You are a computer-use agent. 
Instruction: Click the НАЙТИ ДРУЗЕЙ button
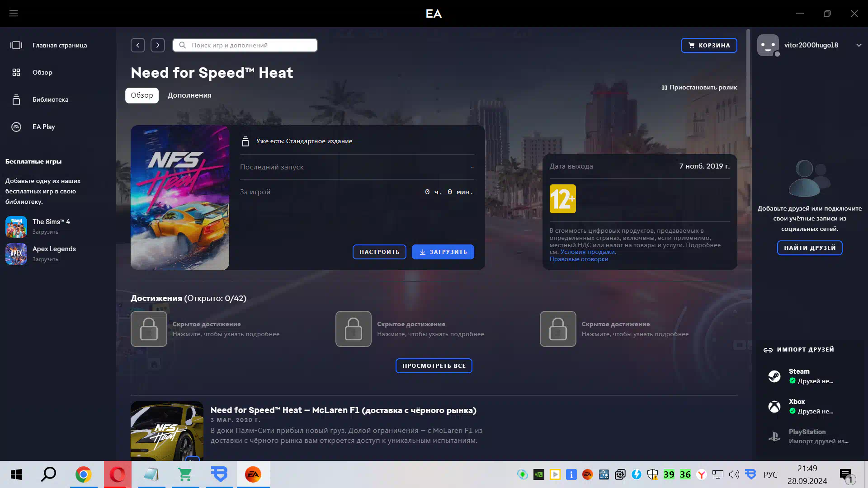pos(810,248)
